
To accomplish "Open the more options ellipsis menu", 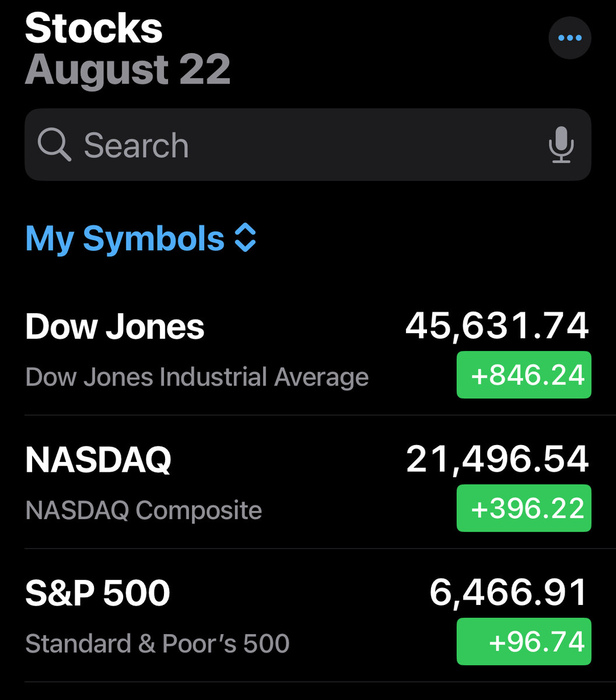I will [570, 38].
